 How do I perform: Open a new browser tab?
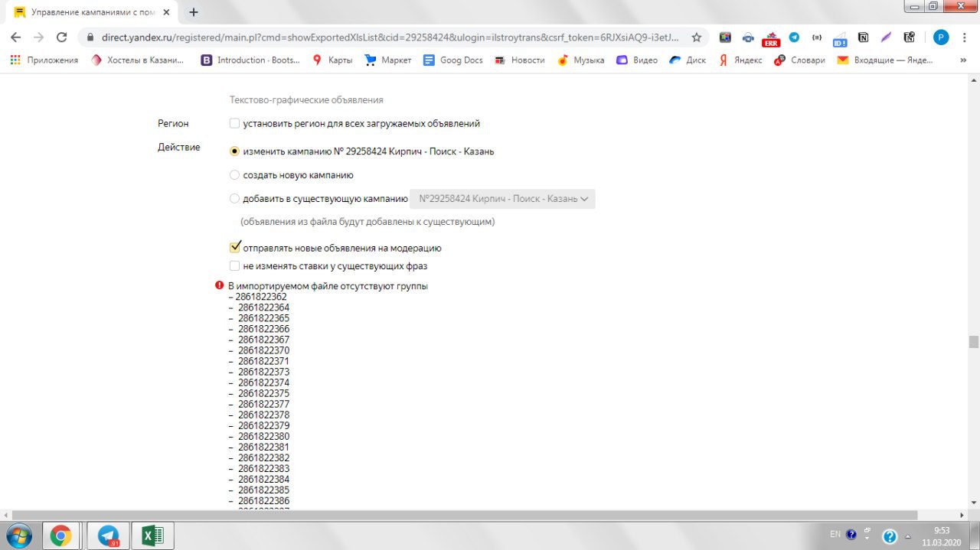194,12
